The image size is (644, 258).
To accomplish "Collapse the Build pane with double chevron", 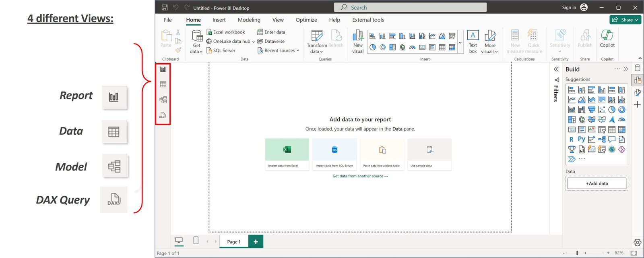I will 626,69.
